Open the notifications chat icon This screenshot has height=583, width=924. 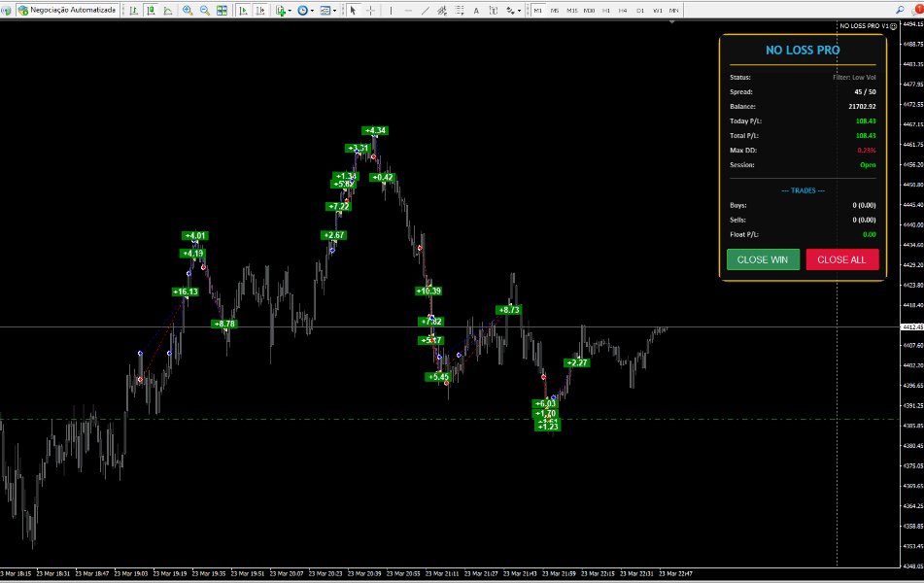click(918, 10)
